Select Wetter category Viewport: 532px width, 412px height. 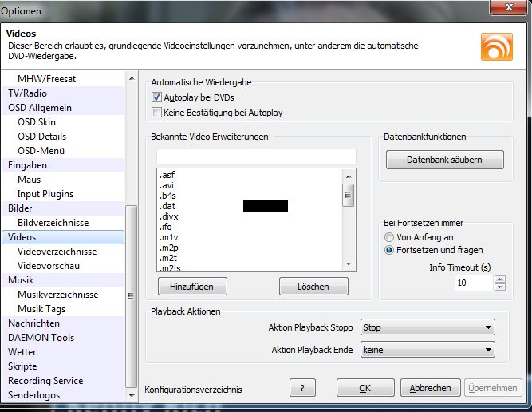tap(63, 352)
